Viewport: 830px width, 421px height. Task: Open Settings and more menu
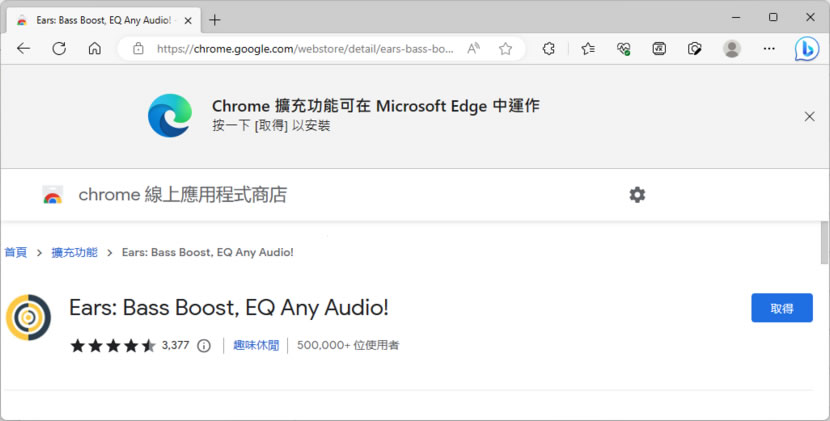coord(769,49)
